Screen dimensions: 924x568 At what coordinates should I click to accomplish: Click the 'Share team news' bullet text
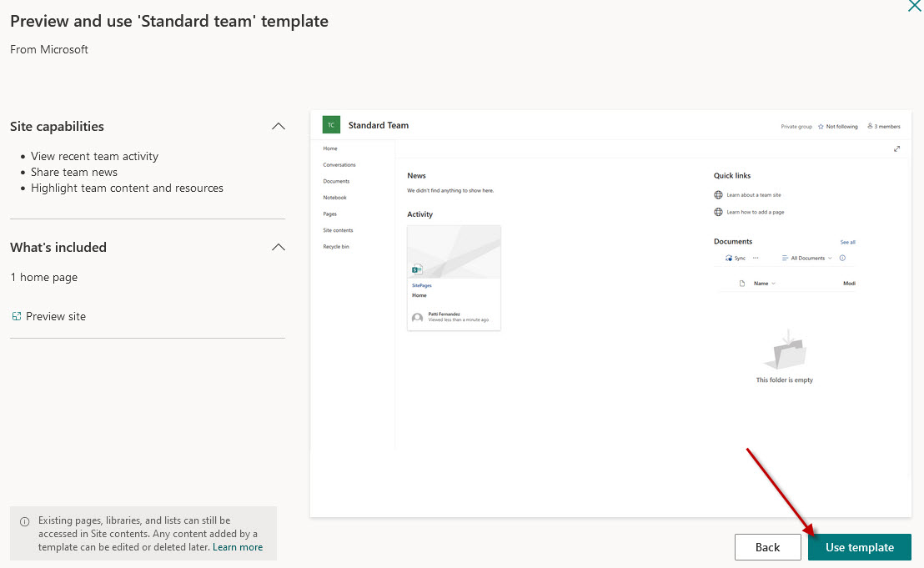74,172
